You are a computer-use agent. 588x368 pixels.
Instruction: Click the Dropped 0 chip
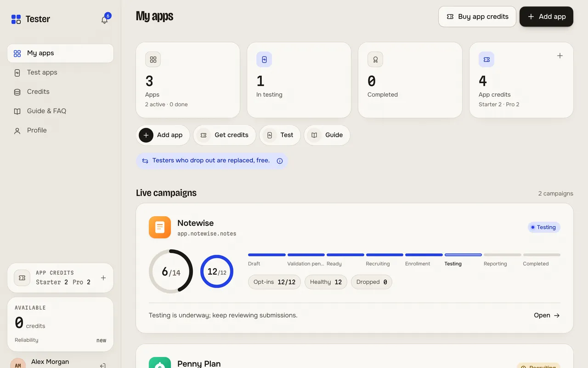tap(371, 282)
